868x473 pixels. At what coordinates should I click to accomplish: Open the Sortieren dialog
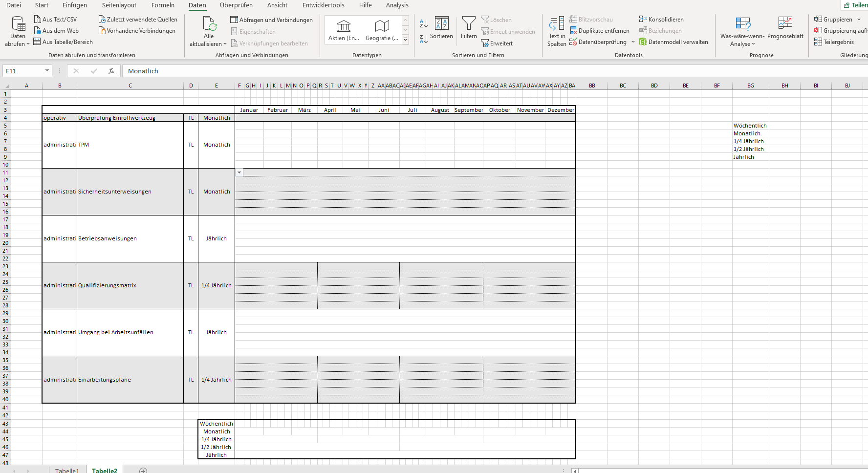441,28
